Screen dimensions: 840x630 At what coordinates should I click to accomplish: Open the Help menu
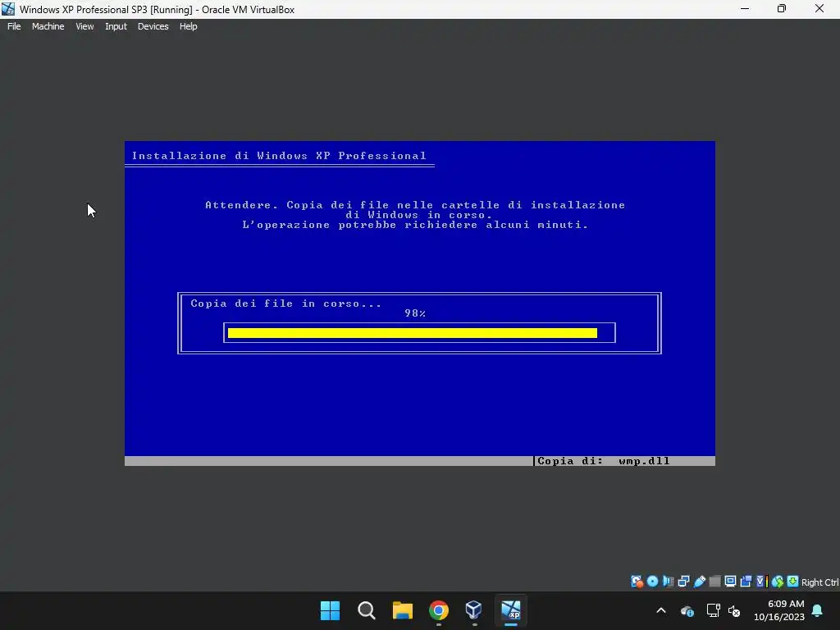coord(188,26)
